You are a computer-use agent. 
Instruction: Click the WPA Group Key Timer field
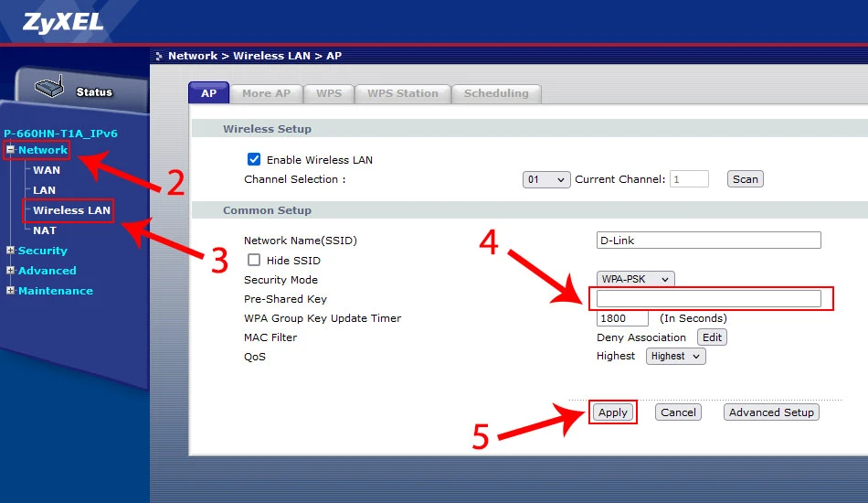tap(622, 318)
